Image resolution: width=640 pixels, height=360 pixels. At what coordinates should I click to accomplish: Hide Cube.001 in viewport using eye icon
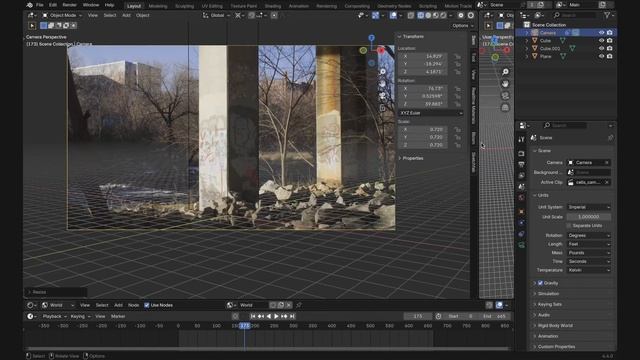point(601,48)
